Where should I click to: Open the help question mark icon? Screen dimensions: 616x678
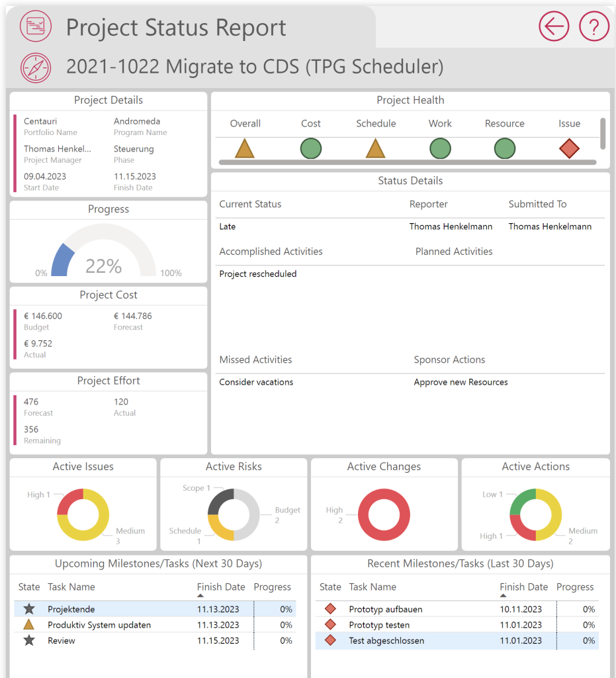tap(594, 26)
